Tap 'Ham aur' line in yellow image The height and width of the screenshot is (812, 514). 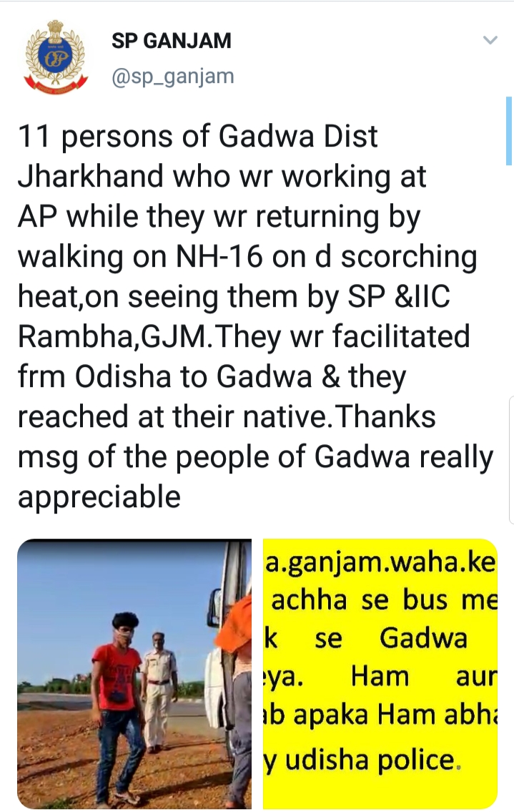pyautogui.click(x=423, y=676)
